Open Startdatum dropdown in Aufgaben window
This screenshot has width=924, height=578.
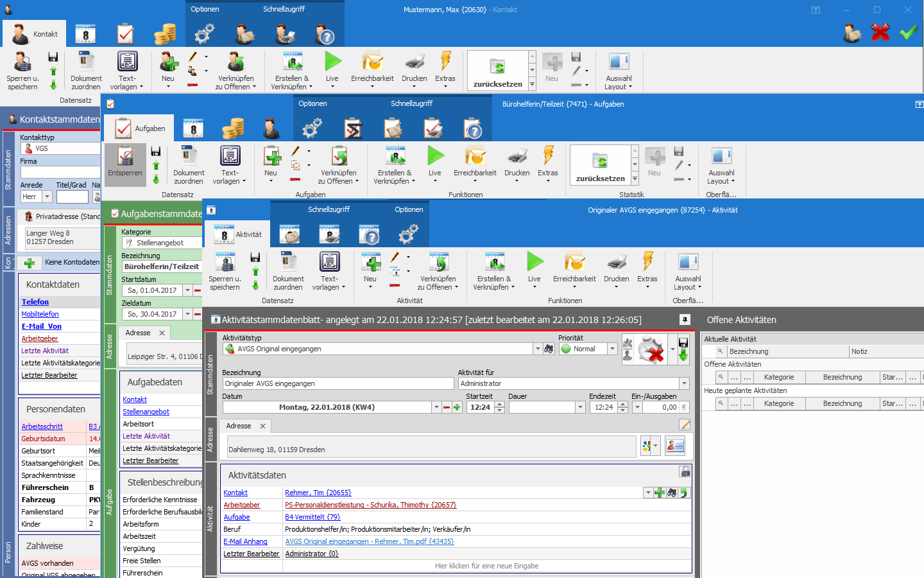(x=187, y=290)
